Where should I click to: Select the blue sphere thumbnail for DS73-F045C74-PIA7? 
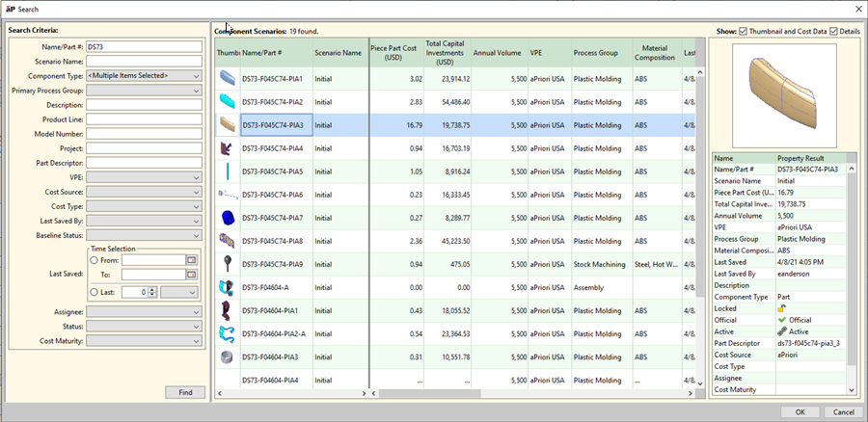[x=227, y=218]
